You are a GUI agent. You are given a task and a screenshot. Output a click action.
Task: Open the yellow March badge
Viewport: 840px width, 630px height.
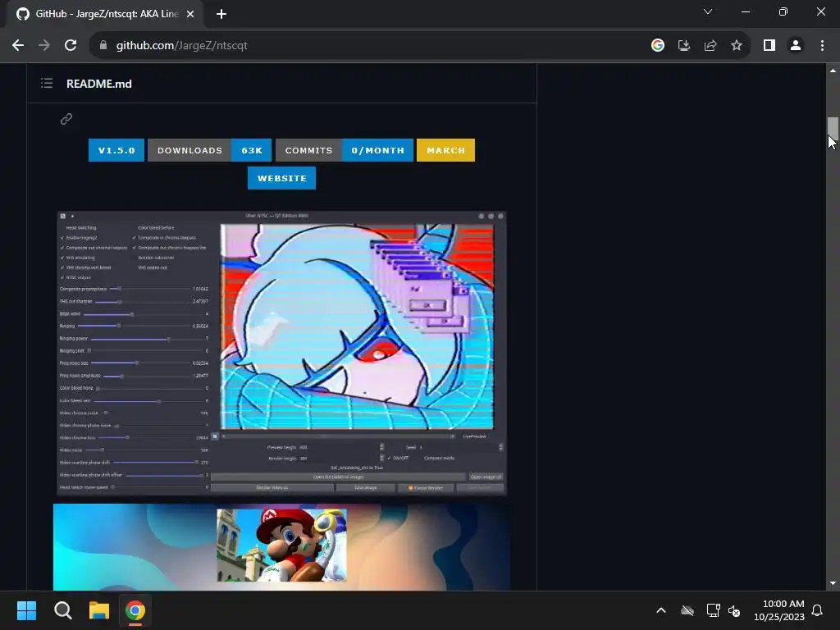point(445,151)
